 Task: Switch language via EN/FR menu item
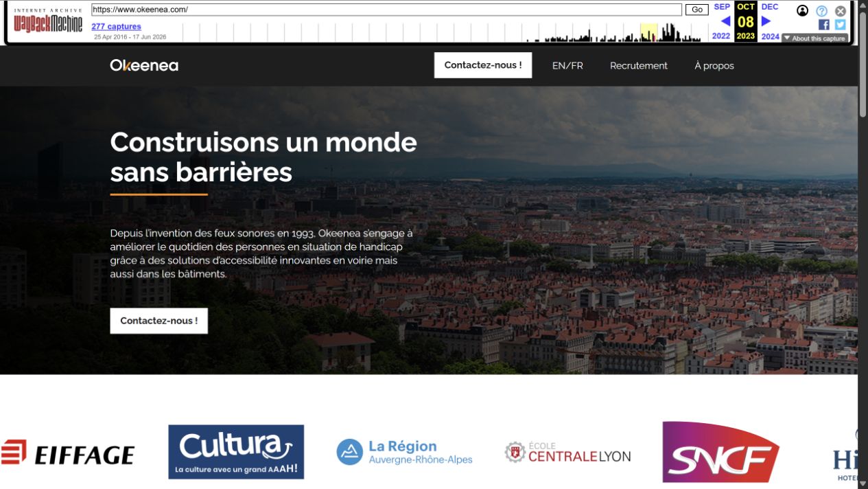(x=567, y=66)
